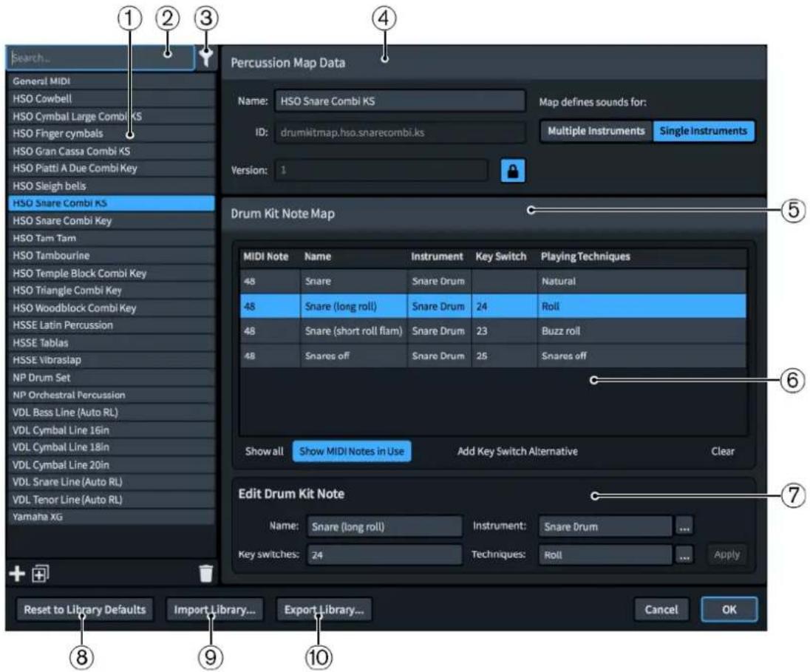The width and height of the screenshot is (810, 672).
Task: Select HSO Gran Cassa Combi KS
Action: coord(111,151)
